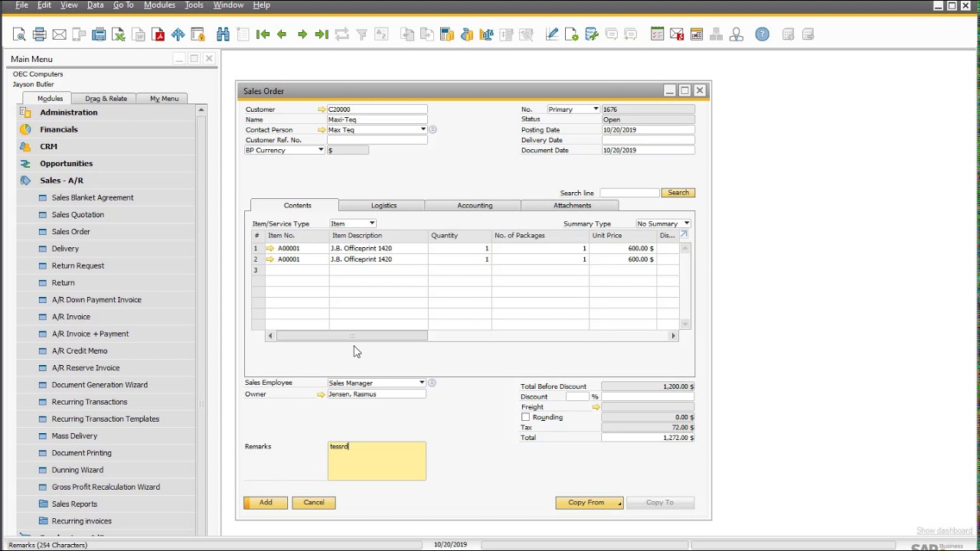Click the table horizontal scrollbar thumb

tap(352, 336)
